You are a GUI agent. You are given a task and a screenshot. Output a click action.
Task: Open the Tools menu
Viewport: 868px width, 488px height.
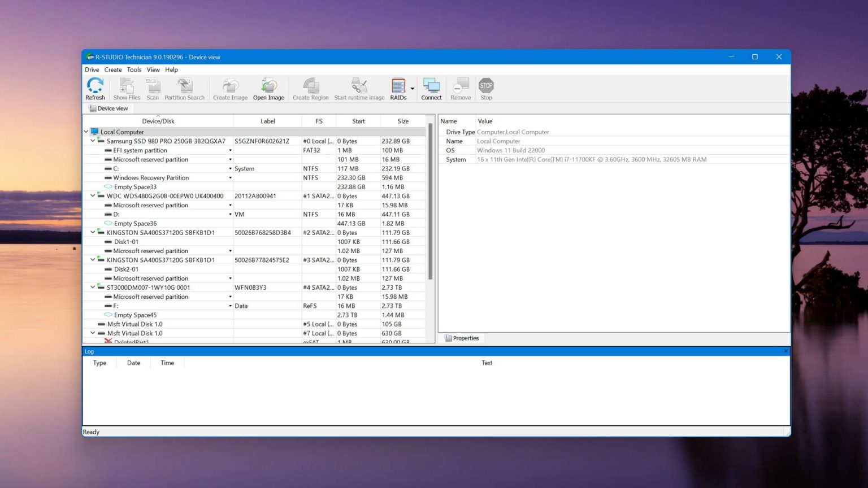click(134, 69)
